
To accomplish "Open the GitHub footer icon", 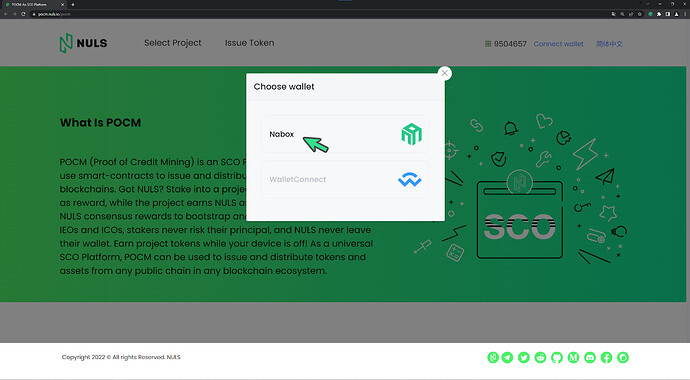I will tap(557, 358).
